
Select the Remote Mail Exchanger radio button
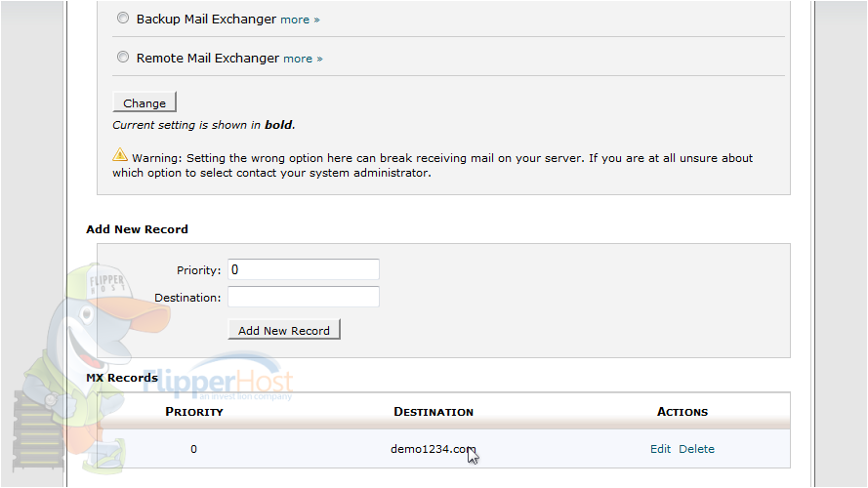[x=123, y=57]
